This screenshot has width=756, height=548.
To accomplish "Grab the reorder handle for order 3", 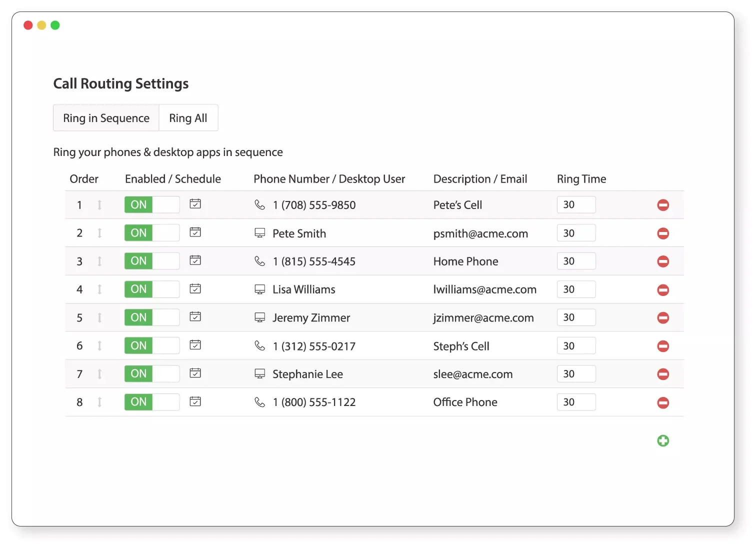I will pyautogui.click(x=99, y=261).
